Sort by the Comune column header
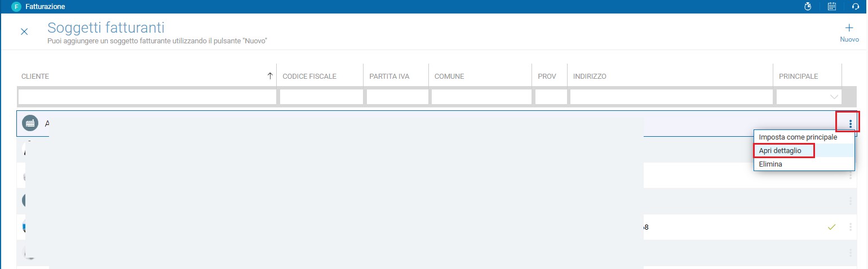Image resolution: width=868 pixels, height=269 pixels. [x=449, y=76]
